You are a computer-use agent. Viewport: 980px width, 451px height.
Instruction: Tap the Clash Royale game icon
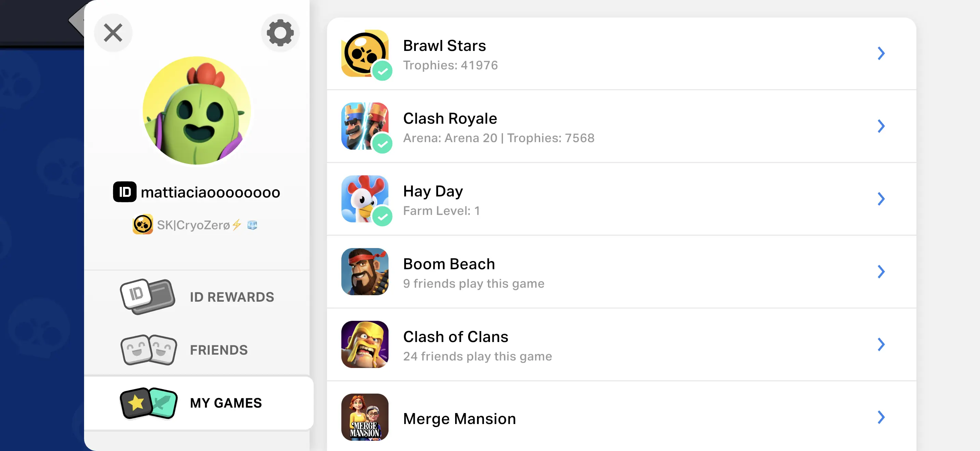point(365,126)
